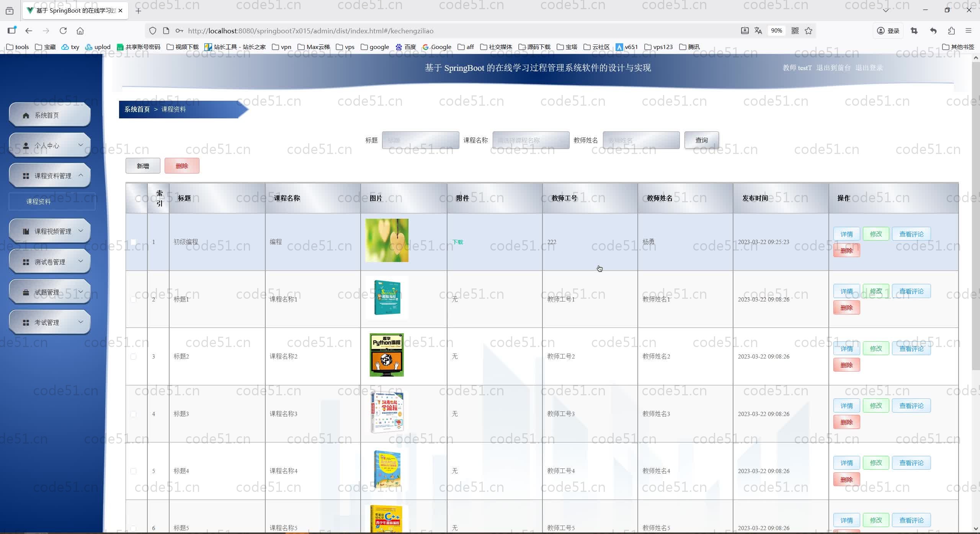Click the screenshot crop icon
Viewport: 980px width, 534px height.
(x=914, y=31)
